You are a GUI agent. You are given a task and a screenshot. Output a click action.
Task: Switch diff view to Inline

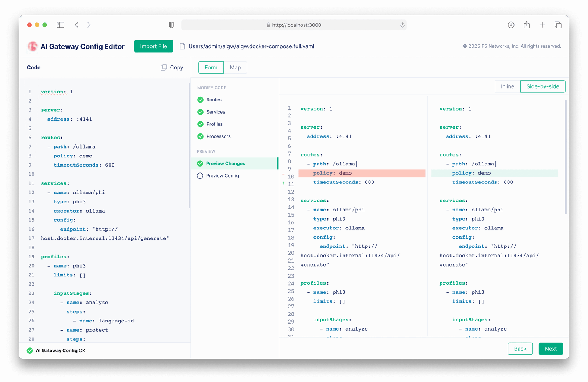pos(507,86)
